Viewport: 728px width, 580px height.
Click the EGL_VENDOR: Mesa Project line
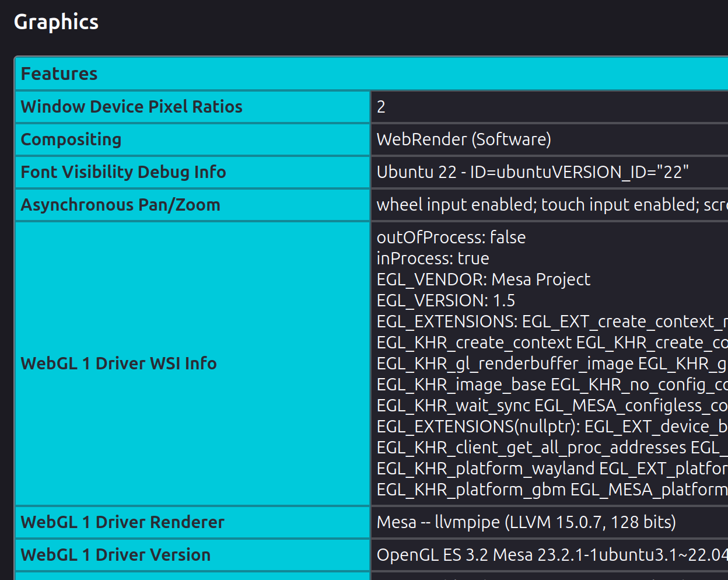tap(483, 279)
